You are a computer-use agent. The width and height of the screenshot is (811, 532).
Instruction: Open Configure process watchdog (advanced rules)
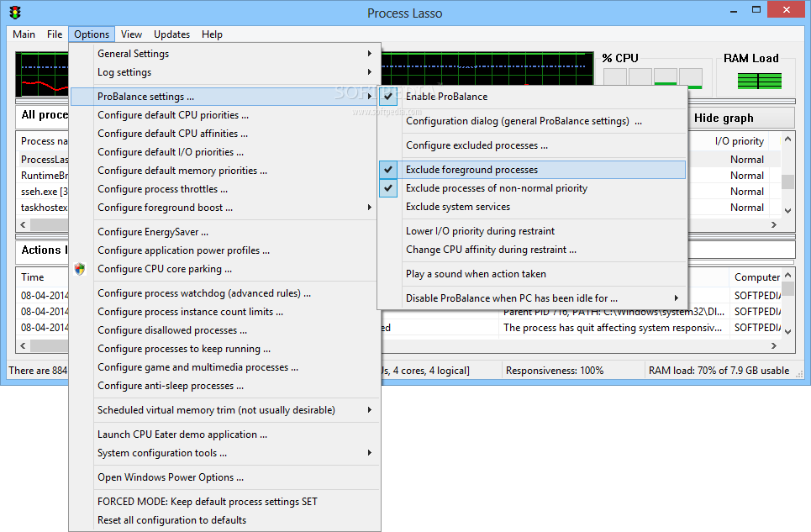pos(225,293)
